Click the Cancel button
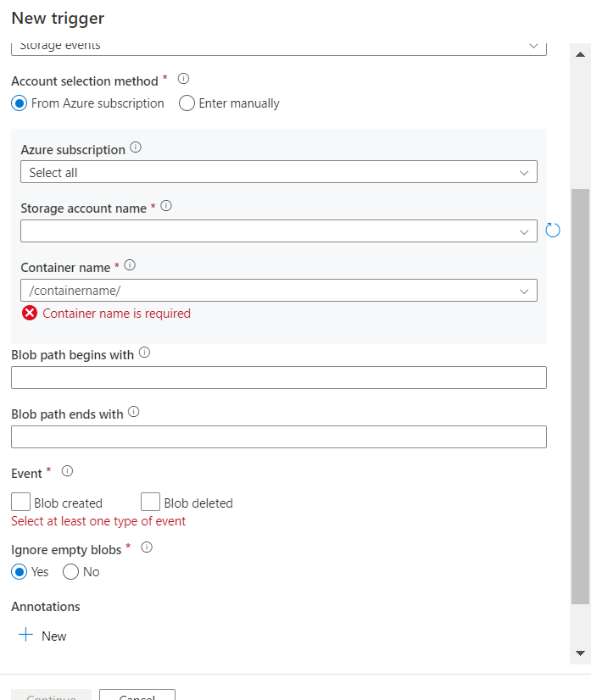591x700 pixels. (137, 697)
